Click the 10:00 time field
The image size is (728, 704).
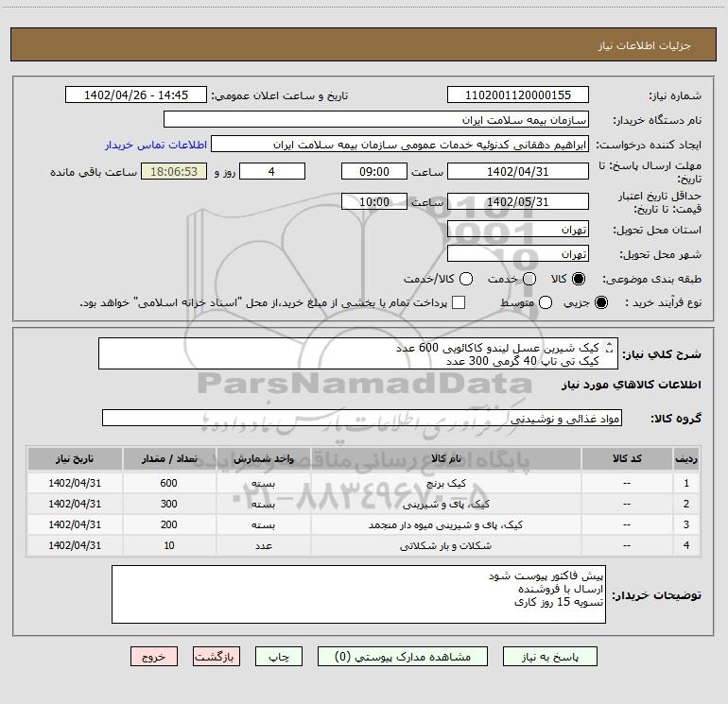374,201
